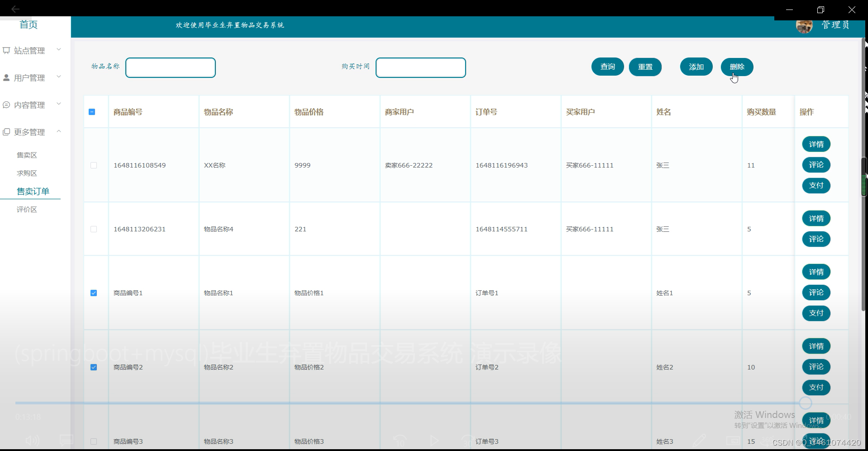Click the 重置 reset button

pyautogui.click(x=645, y=67)
